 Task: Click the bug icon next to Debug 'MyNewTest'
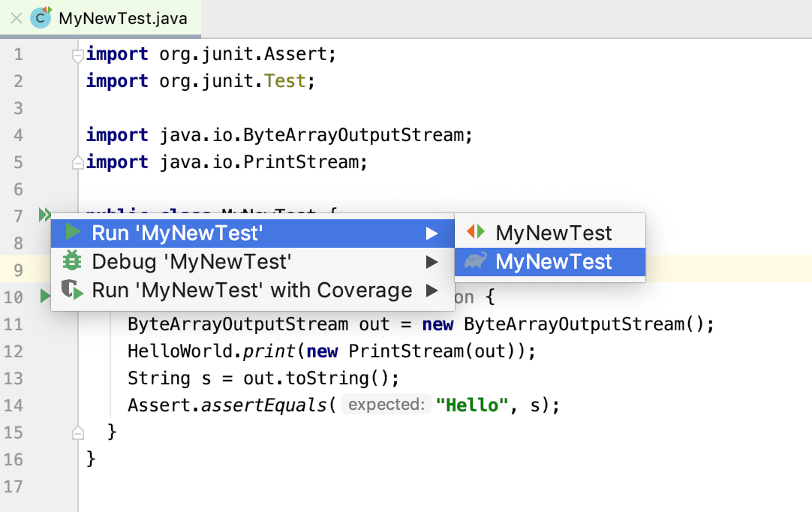click(72, 261)
